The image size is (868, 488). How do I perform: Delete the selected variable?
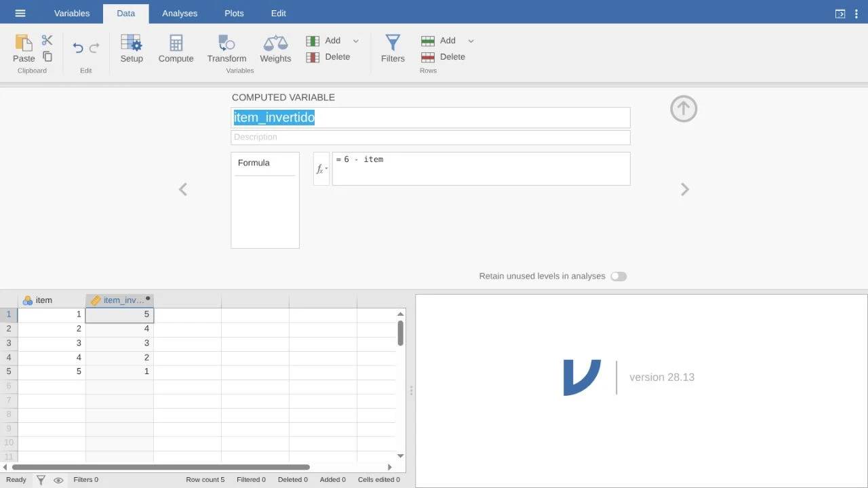328,57
